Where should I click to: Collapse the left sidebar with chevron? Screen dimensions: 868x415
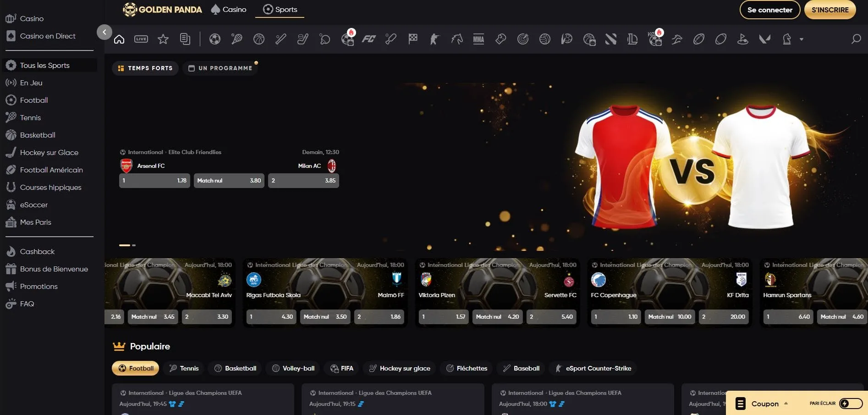click(x=104, y=32)
